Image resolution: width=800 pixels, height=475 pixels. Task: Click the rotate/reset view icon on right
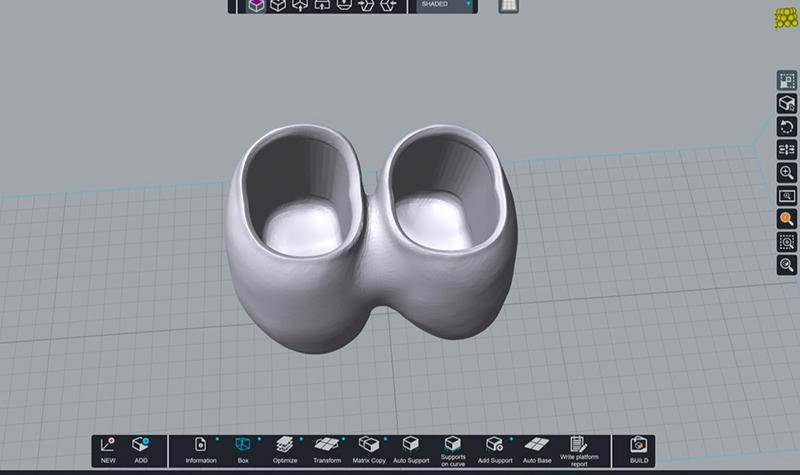pyautogui.click(x=787, y=126)
